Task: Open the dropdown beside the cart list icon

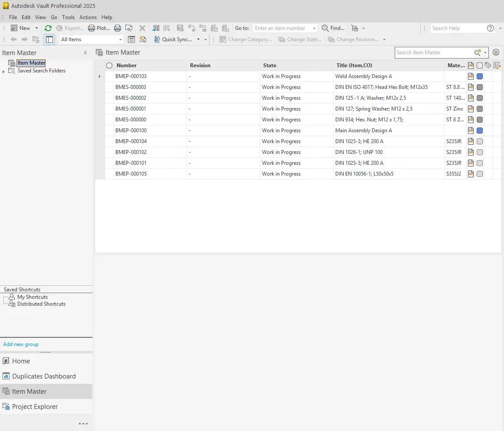Action: [x=363, y=28]
